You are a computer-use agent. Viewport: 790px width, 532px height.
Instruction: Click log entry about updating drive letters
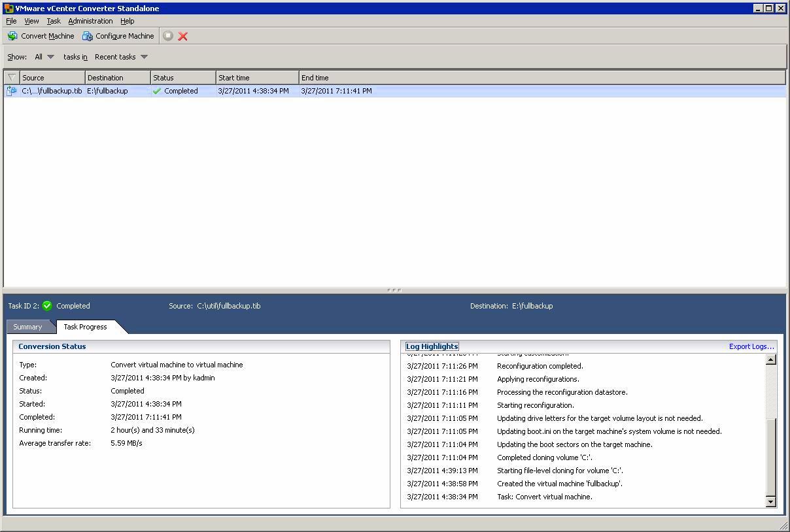coord(600,418)
